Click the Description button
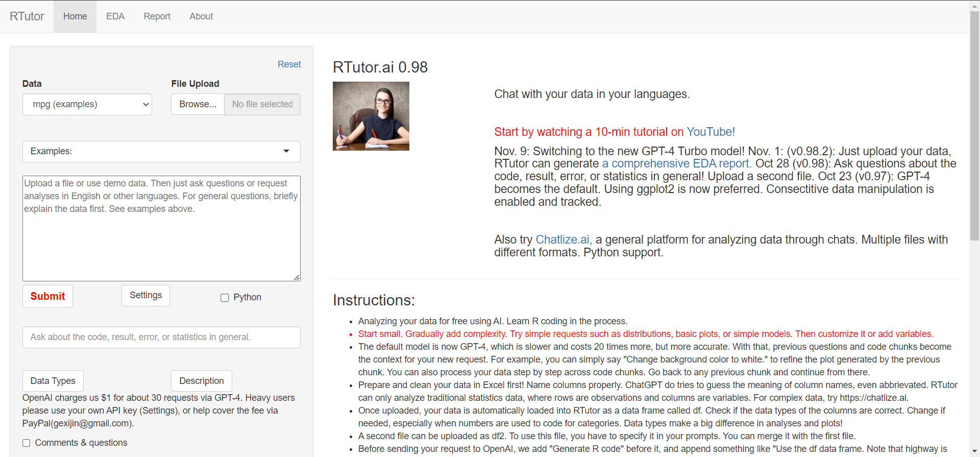Image resolution: width=980 pixels, height=457 pixels. (202, 381)
